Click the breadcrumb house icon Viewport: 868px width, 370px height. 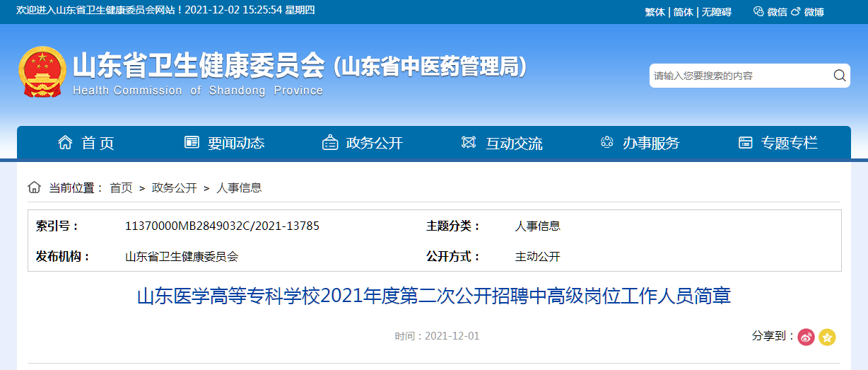(x=34, y=187)
